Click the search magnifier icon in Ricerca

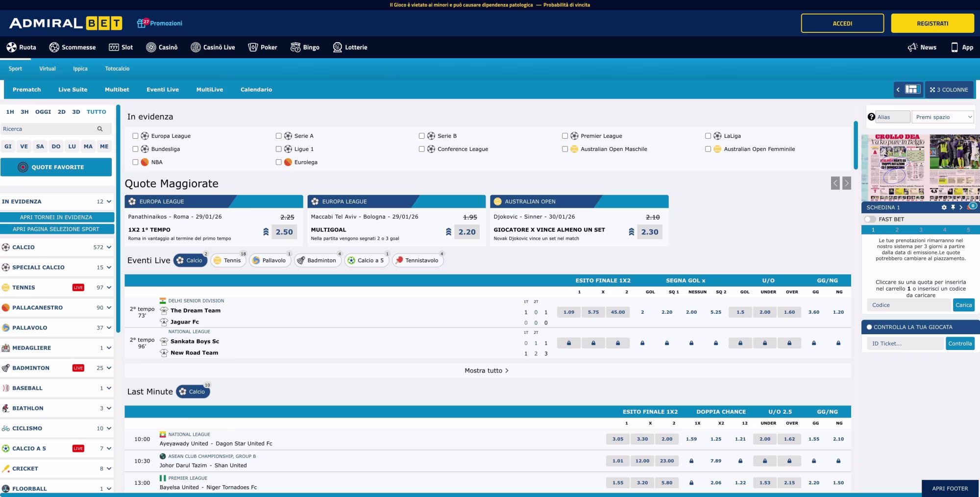coord(100,129)
